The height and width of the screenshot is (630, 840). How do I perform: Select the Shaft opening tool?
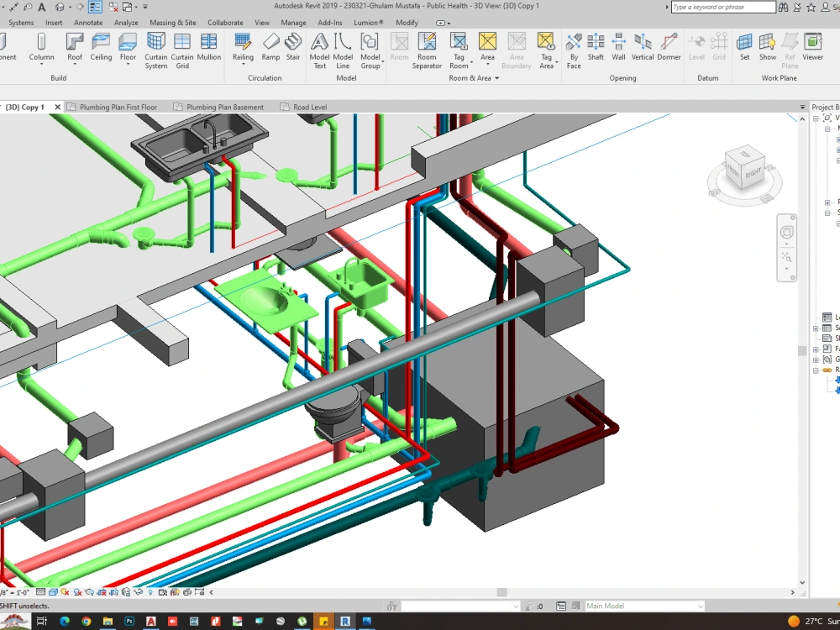[596, 48]
